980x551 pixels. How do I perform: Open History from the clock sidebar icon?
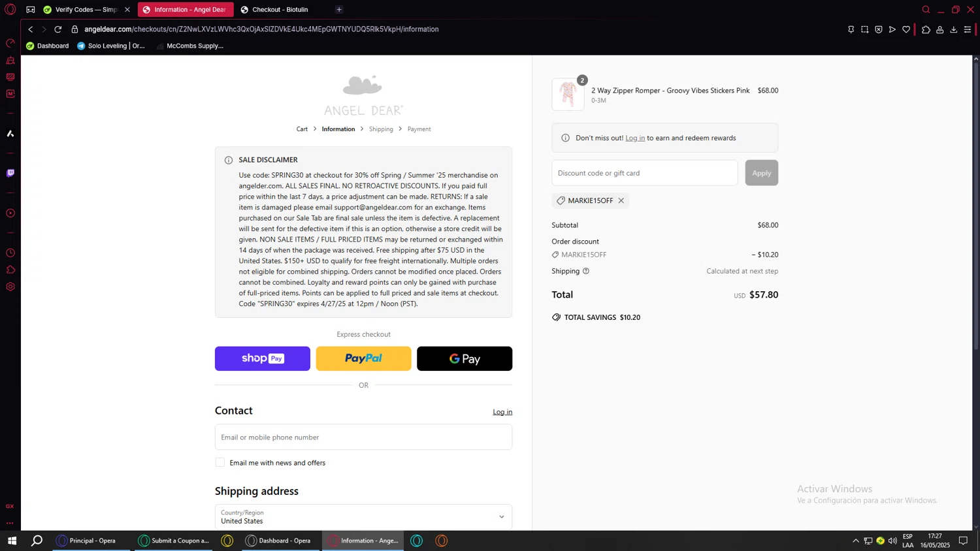coord(10,253)
